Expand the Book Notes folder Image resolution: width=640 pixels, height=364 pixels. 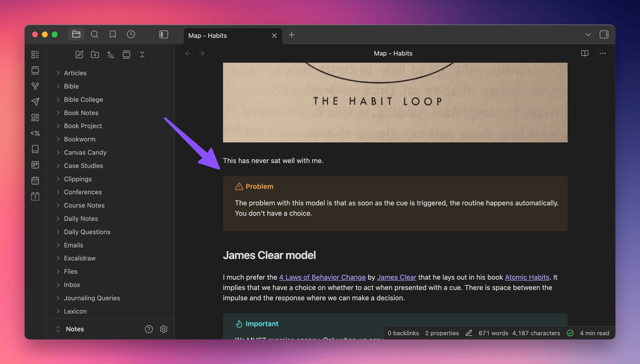click(81, 113)
